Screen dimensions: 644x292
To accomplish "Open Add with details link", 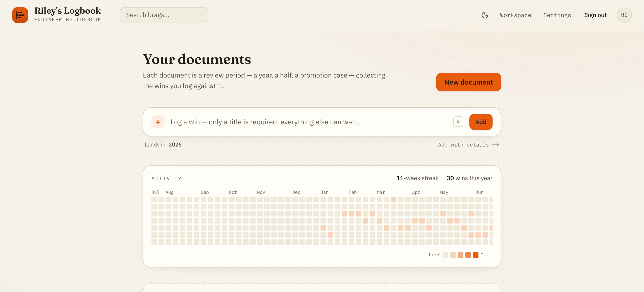I will (x=468, y=145).
